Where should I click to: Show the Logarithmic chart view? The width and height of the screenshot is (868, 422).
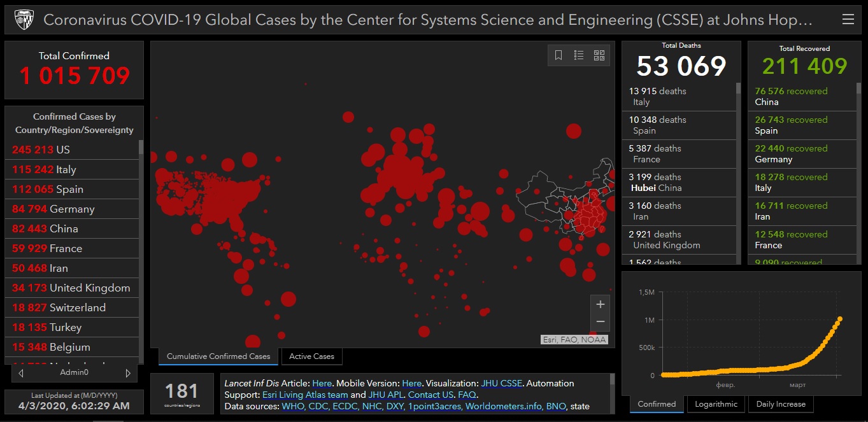coord(716,404)
